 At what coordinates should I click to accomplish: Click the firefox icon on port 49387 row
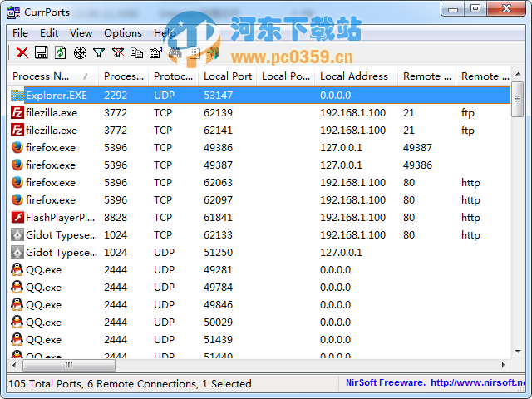(x=17, y=165)
